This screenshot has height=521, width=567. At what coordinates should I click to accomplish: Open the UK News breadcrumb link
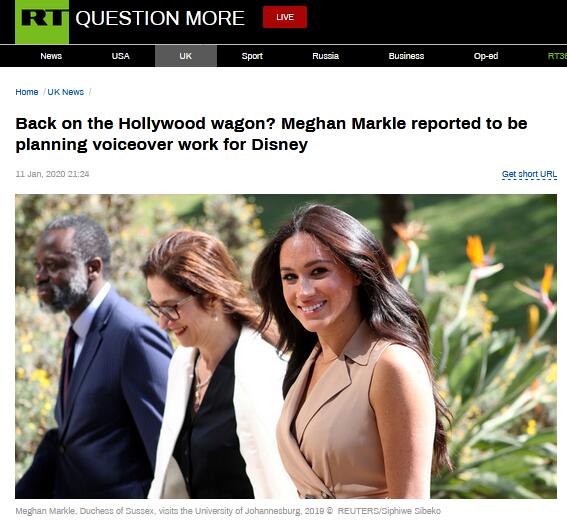[x=66, y=92]
